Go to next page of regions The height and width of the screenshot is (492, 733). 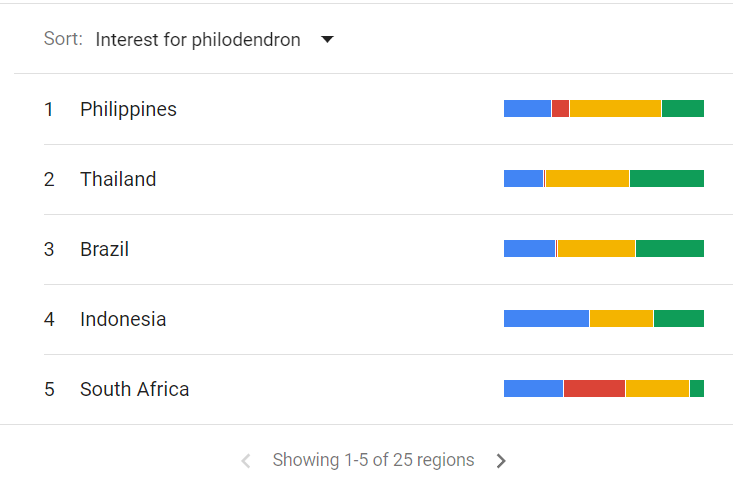coord(502,461)
